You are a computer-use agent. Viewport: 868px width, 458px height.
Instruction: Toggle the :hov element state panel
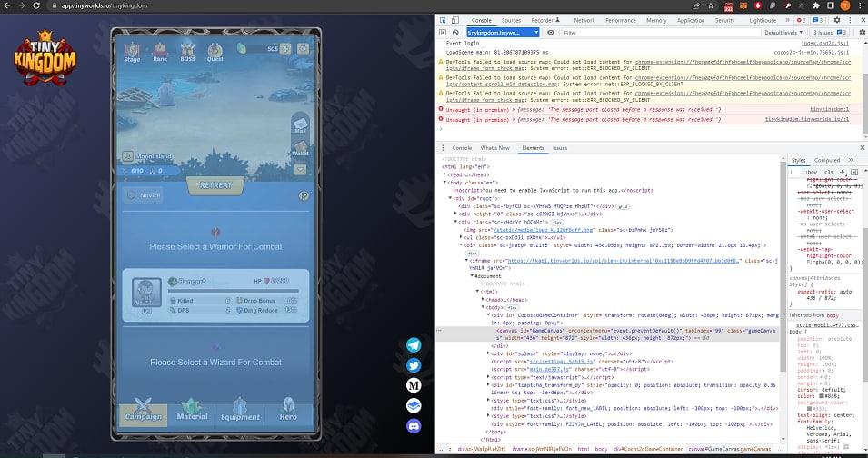click(812, 172)
